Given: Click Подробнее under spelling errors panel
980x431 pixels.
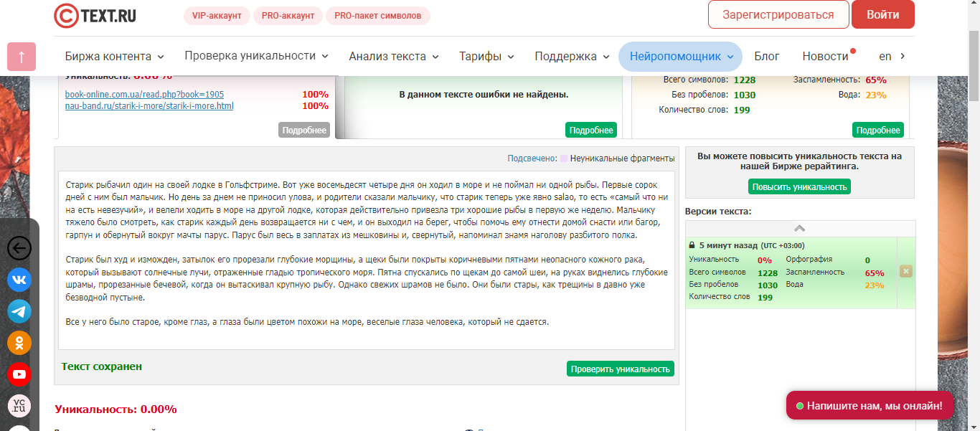Looking at the screenshot, I should point(591,130).
